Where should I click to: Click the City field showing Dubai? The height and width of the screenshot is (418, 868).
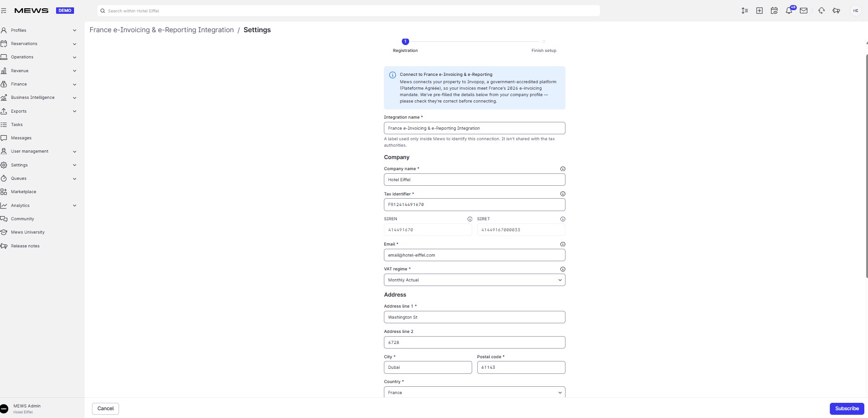[x=428, y=367]
